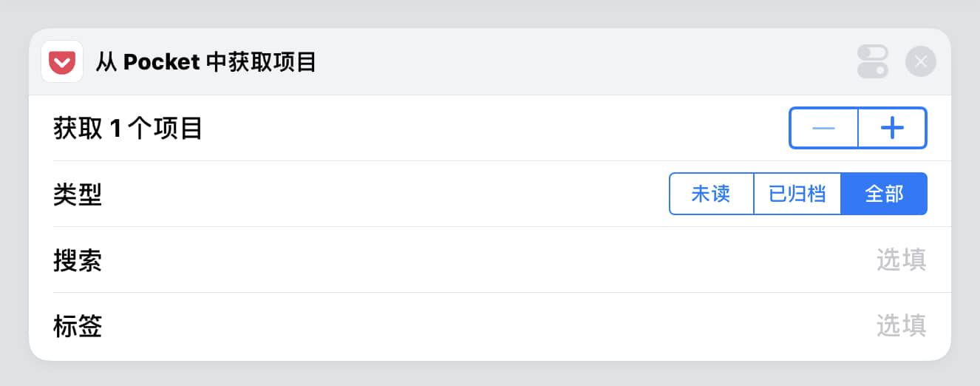Click the bold number 1 in item count
The image size is (980, 386).
[115, 129]
